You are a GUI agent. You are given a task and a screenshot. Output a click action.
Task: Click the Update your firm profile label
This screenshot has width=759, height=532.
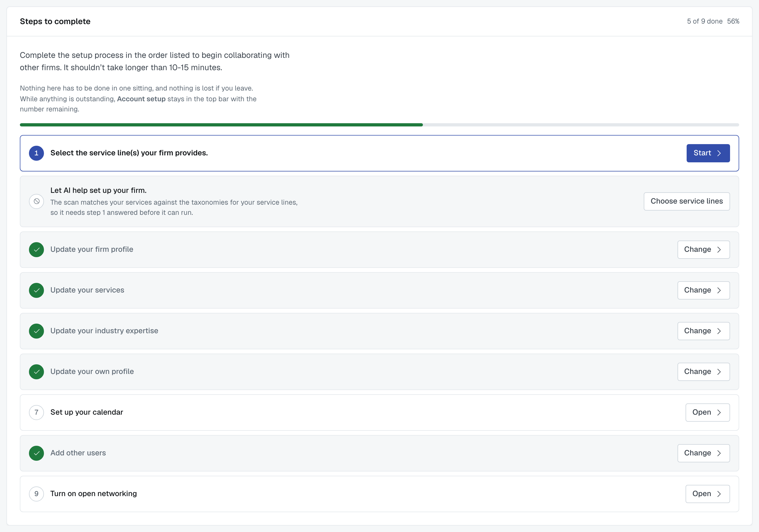click(92, 249)
